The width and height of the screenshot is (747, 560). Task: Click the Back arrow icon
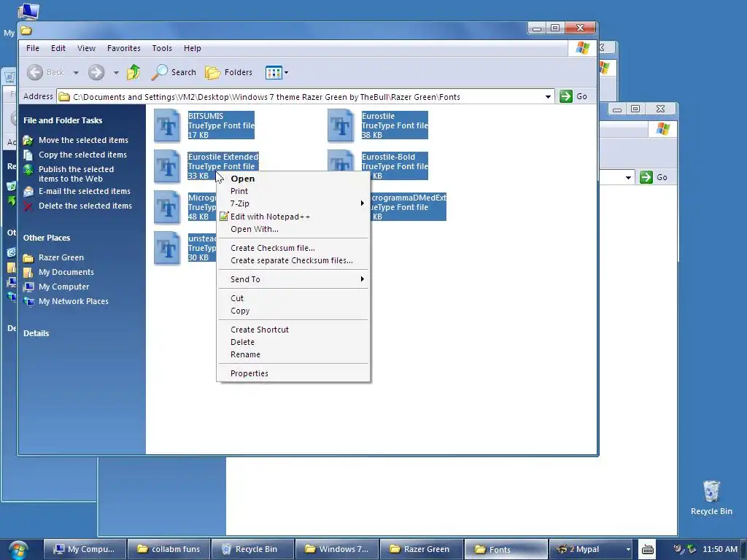coord(35,72)
